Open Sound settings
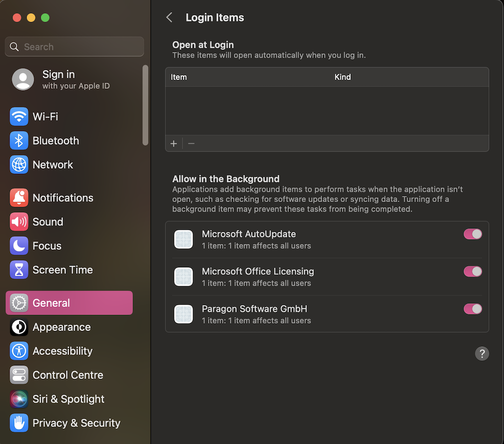The height and width of the screenshot is (444, 504). [69, 222]
